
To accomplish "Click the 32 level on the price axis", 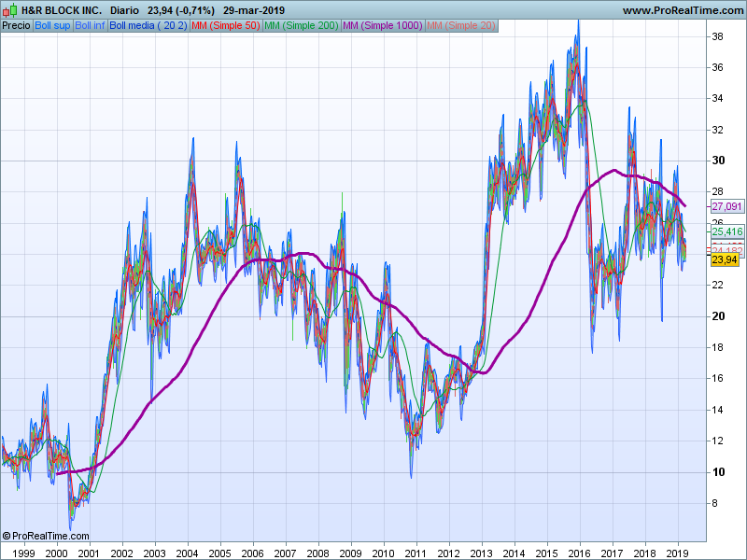I will click(717, 130).
